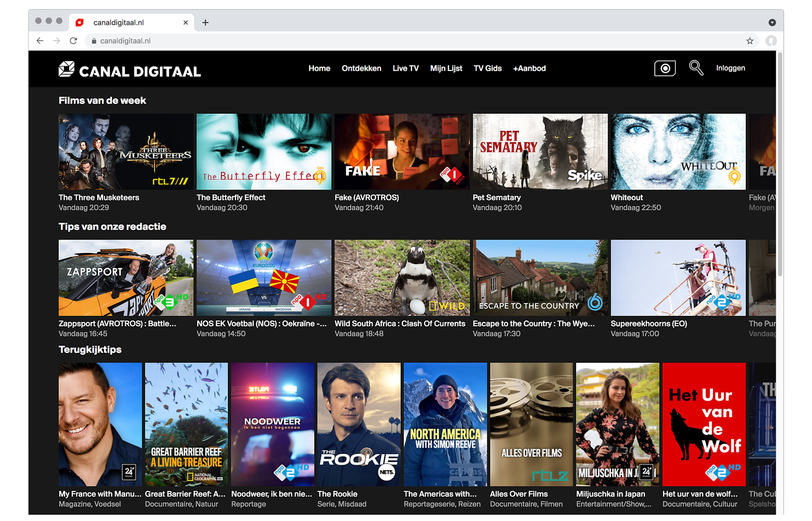The image size is (812, 521).
Task: Click the 'Terugkijktips' heading
Action: pos(90,350)
